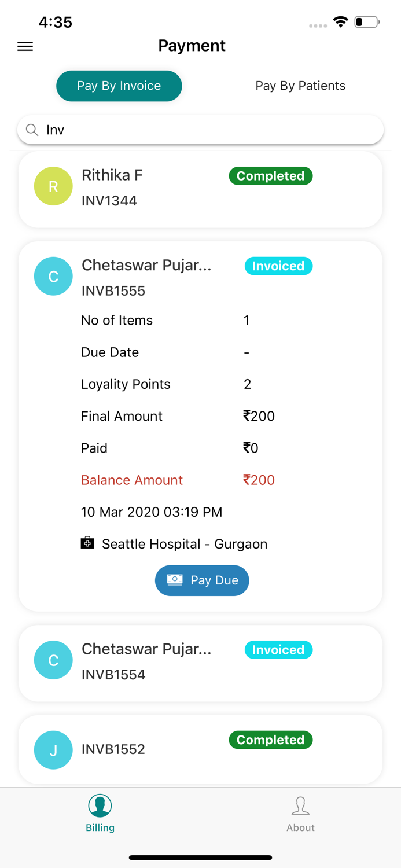Switch to the Pay By Invoice tab
This screenshot has width=401, height=868.
pos(119,86)
